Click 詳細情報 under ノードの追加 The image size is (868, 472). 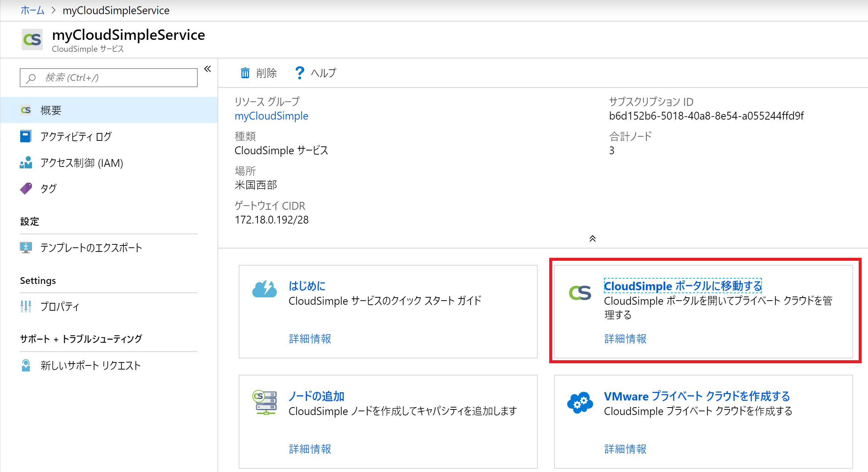[x=310, y=449]
